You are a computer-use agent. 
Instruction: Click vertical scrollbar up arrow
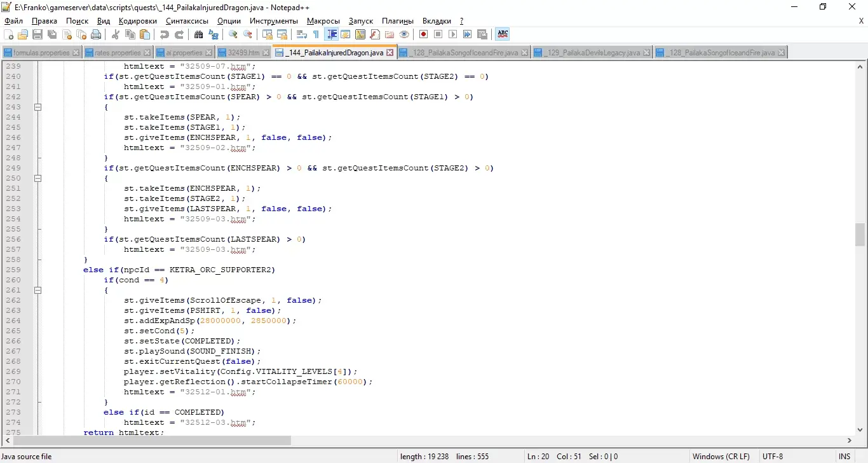click(x=860, y=66)
